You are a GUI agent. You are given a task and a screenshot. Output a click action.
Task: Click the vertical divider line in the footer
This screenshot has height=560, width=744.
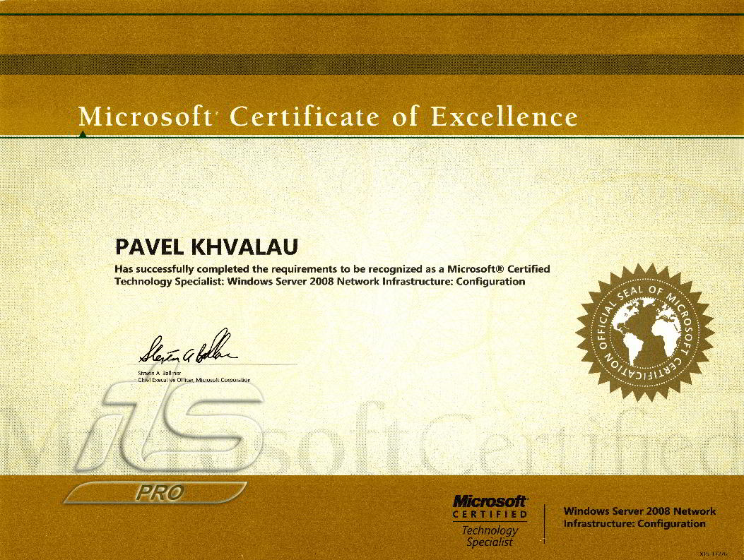[x=544, y=523]
